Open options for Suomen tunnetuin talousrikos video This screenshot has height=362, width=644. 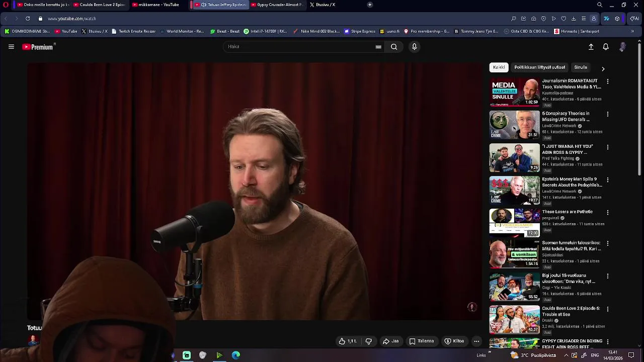(x=608, y=243)
